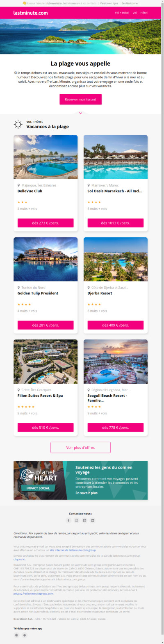Select Hôtel in the header navigation

[144, 13]
